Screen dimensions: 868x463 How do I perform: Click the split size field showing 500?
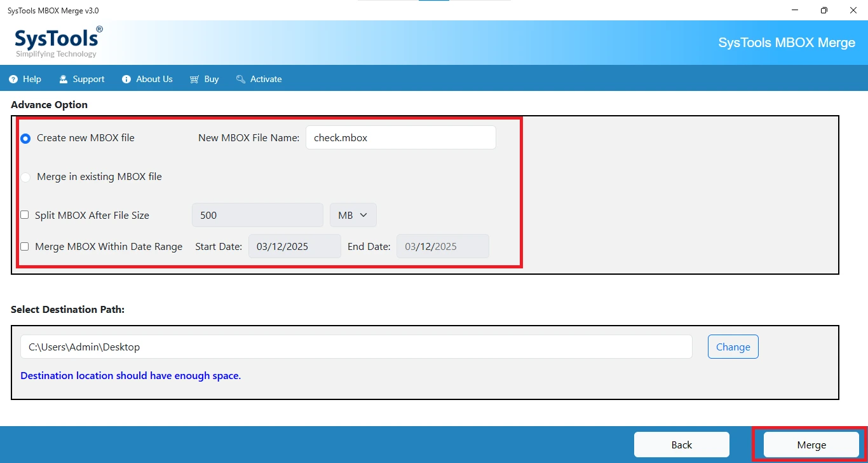point(257,215)
